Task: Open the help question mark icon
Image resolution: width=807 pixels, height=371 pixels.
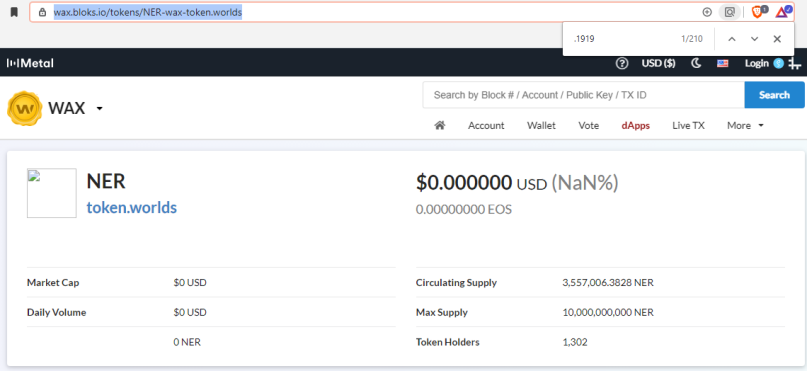Action: click(x=622, y=63)
